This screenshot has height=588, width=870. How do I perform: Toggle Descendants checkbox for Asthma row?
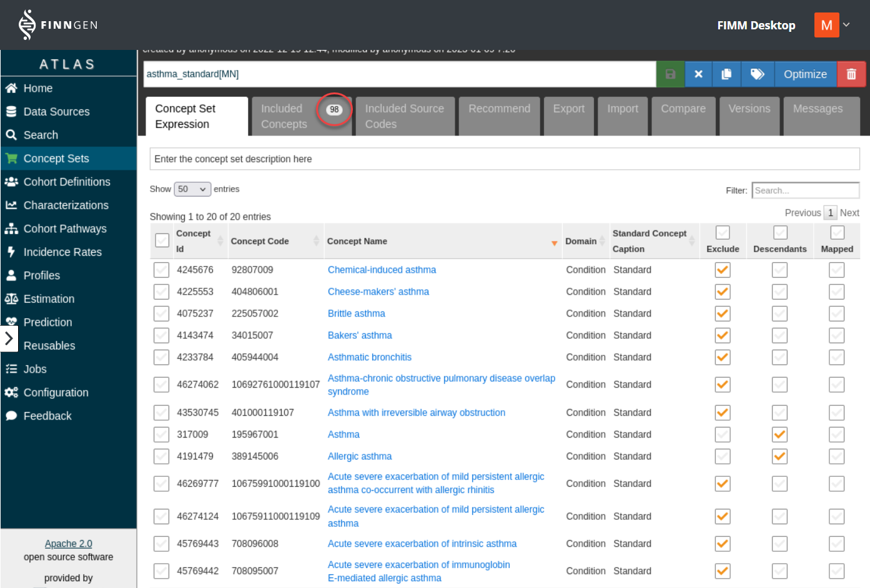coord(779,434)
